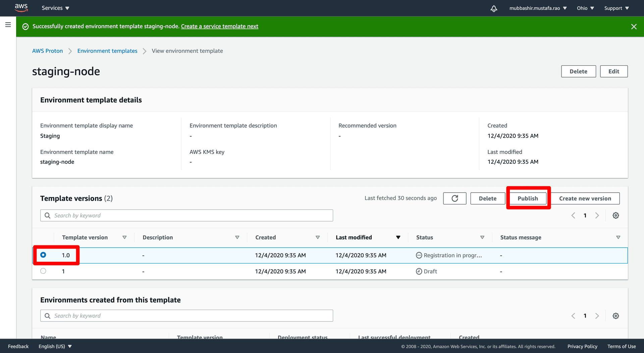Select version 1 radio button
Screen dimensions: 644x353
tap(43, 271)
